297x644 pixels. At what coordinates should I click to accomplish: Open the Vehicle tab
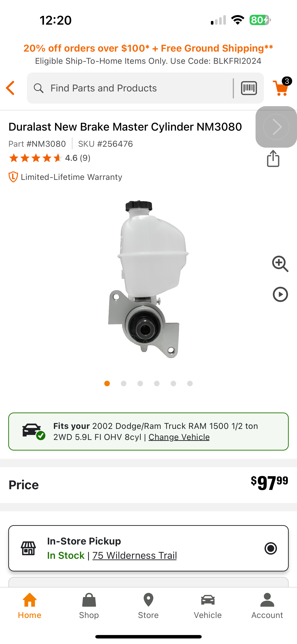click(x=208, y=606)
